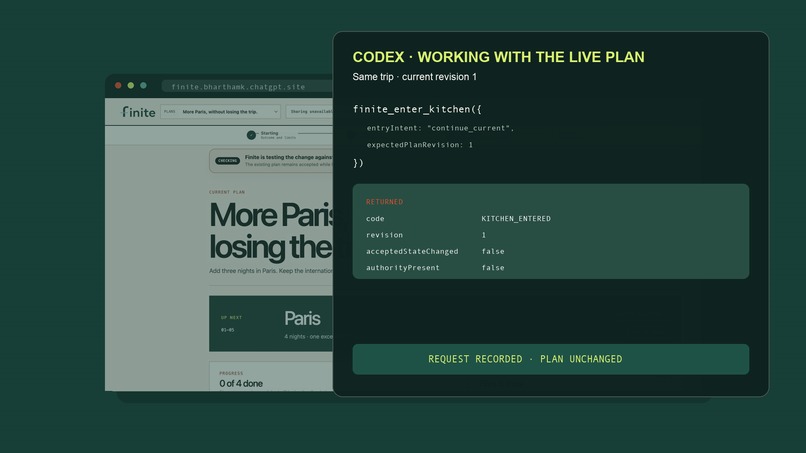Click the finite_enter_kitchen function call line
This screenshot has height=453, width=806.
pyautogui.click(x=417, y=109)
